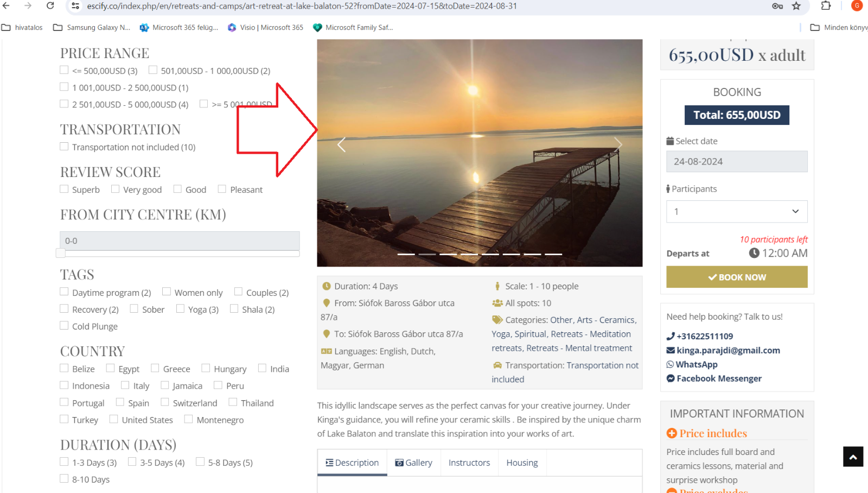Click the scroll-to-top arrow button
The image size is (868, 493).
click(x=852, y=457)
